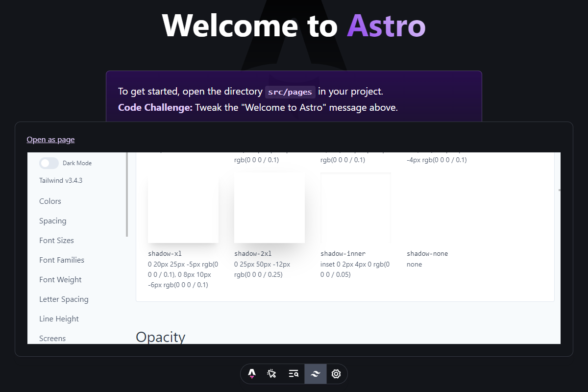Click the shadow-none label

click(427, 254)
